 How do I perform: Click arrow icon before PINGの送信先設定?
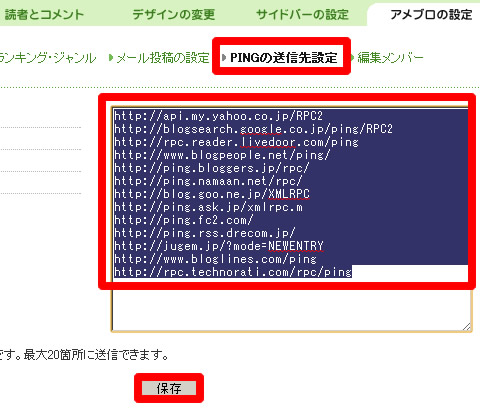224,58
